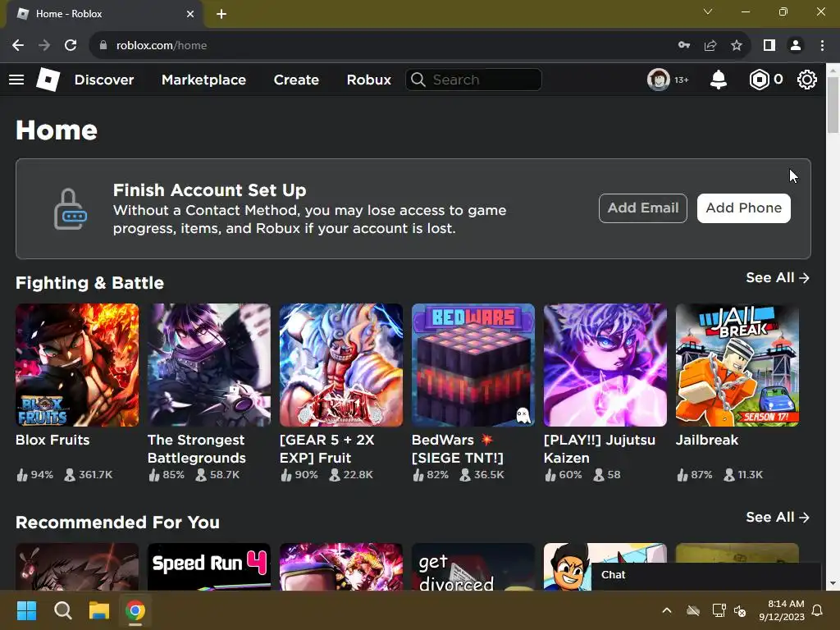Focus the Roblox Search field
Viewport: 840px width, 630px height.
[473, 80]
